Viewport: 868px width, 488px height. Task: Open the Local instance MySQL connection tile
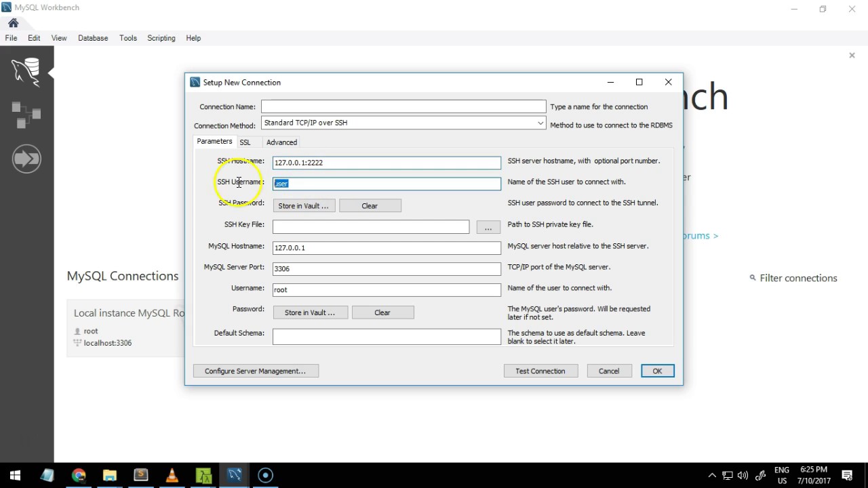coord(126,328)
